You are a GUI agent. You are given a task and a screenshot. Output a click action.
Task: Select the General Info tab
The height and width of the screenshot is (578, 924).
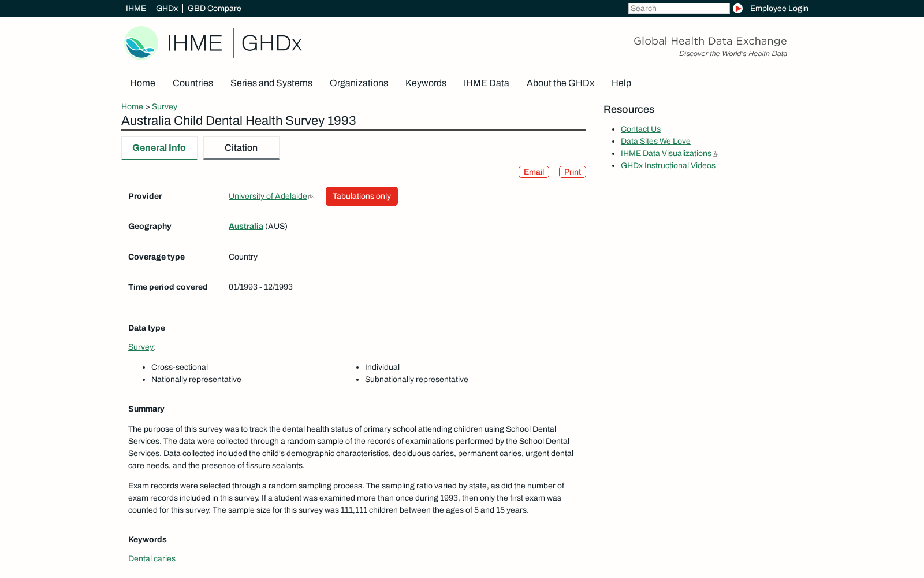point(159,148)
